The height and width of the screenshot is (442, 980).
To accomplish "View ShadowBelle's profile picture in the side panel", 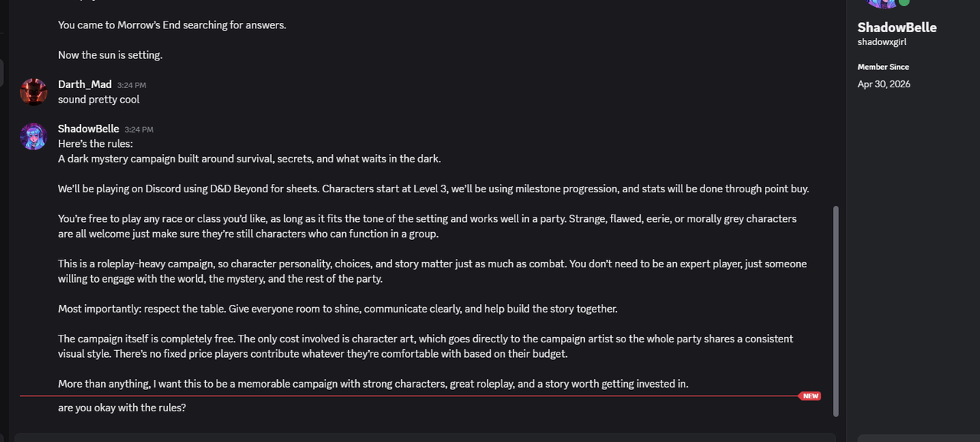I will [882, 4].
